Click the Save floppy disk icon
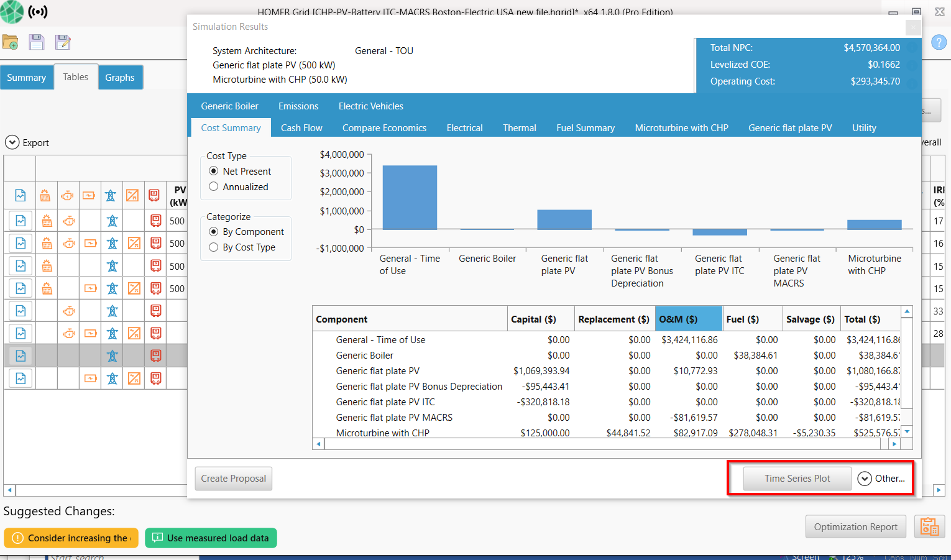The image size is (951, 560). click(x=37, y=42)
